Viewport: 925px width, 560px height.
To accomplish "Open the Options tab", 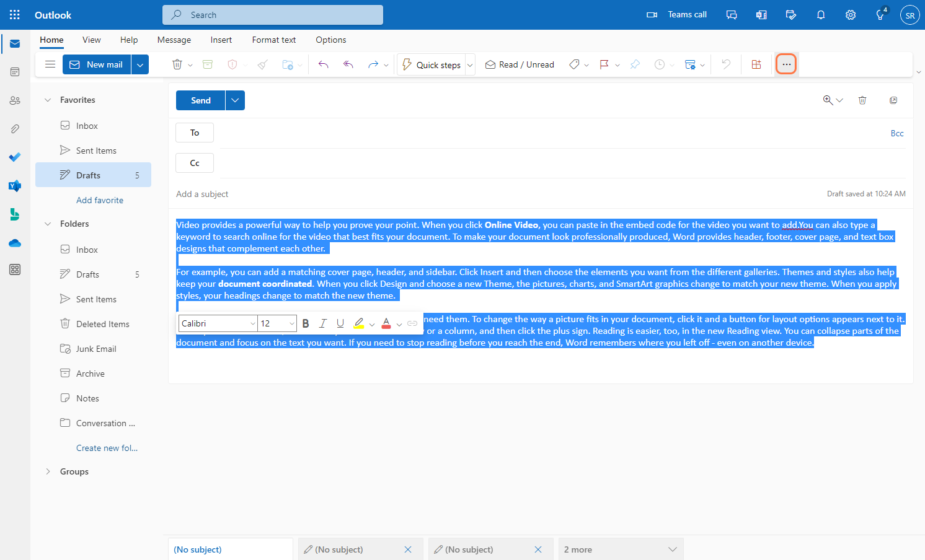I will coord(331,40).
